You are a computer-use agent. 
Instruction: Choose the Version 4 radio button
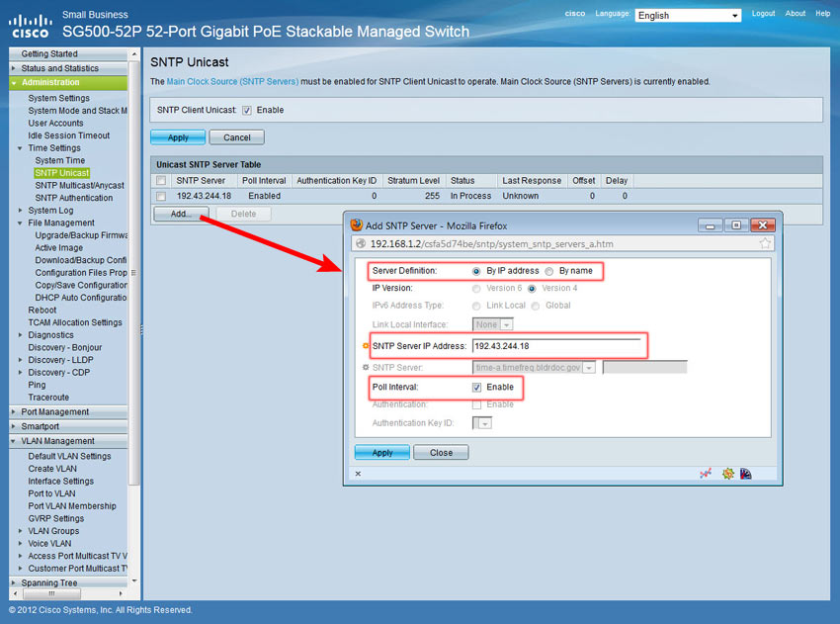[x=532, y=289]
